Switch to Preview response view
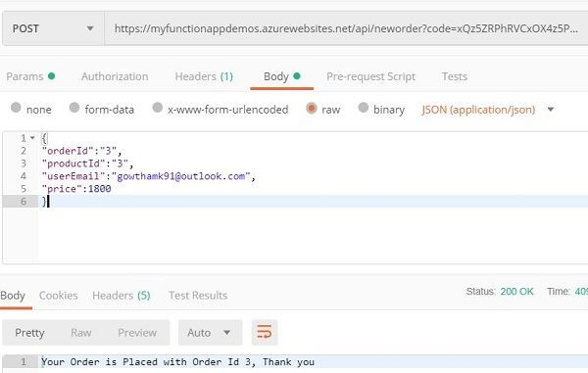 tap(137, 333)
